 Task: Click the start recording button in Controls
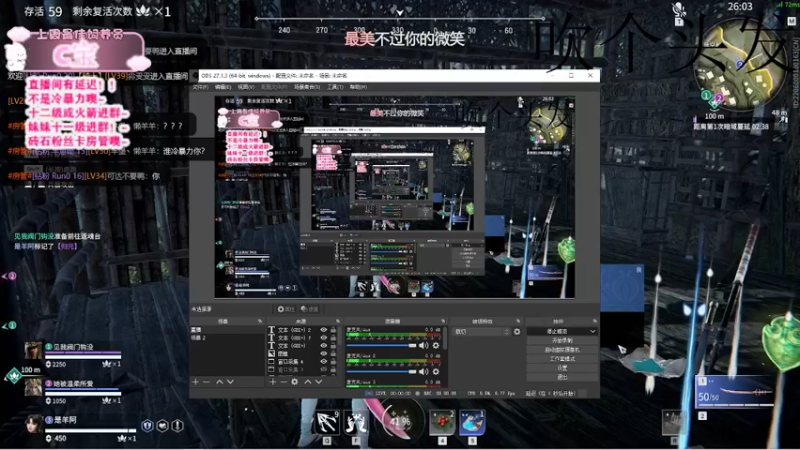[x=562, y=340]
